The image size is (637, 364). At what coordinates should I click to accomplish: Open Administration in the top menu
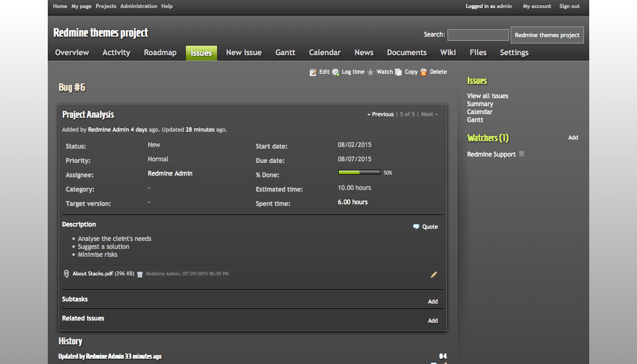139,6
